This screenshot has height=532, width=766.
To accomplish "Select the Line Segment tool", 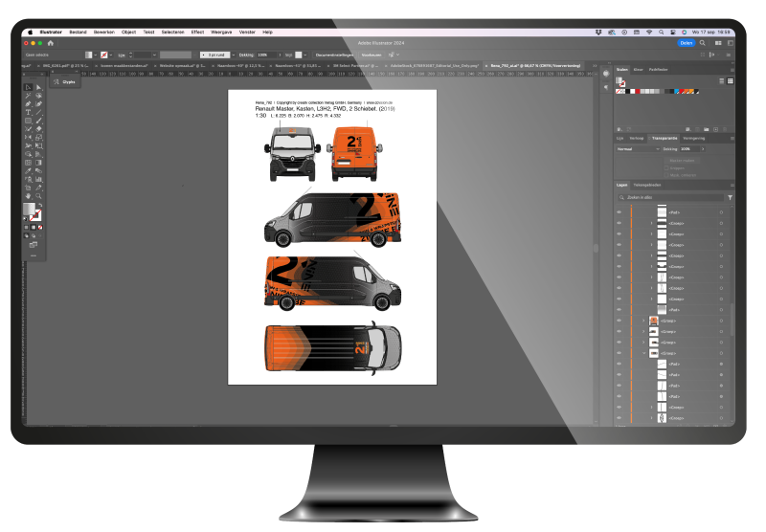I will click(x=38, y=112).
